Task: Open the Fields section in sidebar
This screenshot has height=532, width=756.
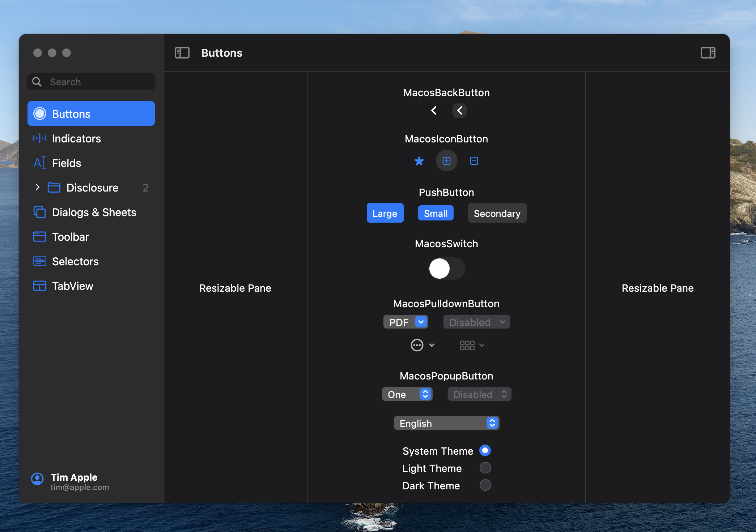Action: (67, 163)
